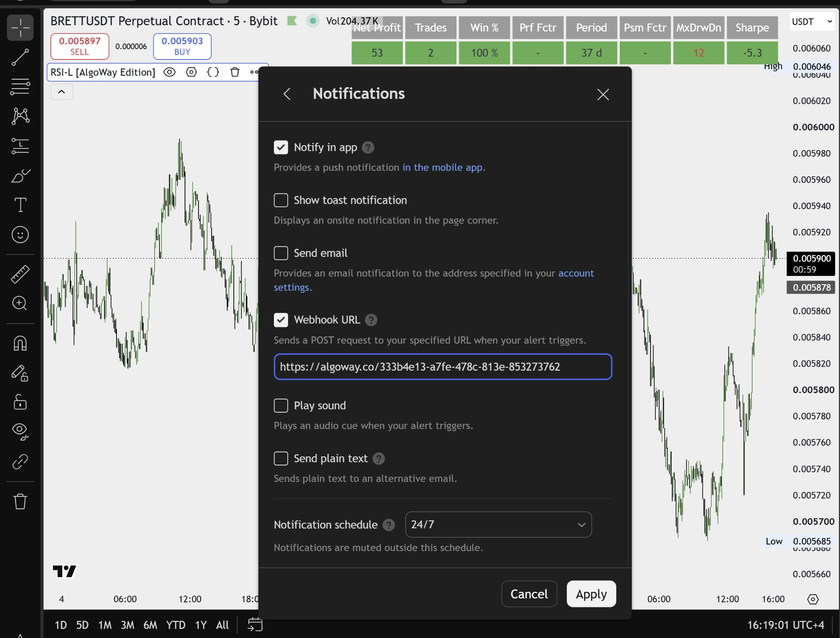
Task: Click the 16:19:01 UTC+4 timezone clock
Action: (x=785, y=625)
